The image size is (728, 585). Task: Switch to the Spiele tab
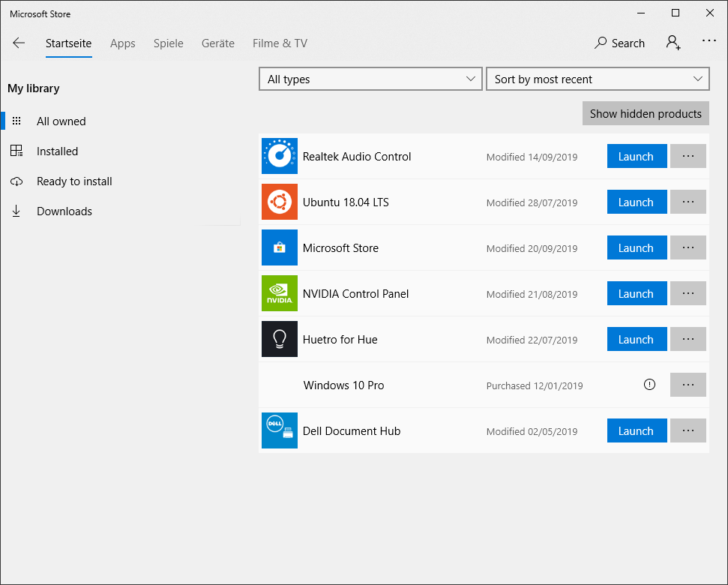[x=169, y=43]
